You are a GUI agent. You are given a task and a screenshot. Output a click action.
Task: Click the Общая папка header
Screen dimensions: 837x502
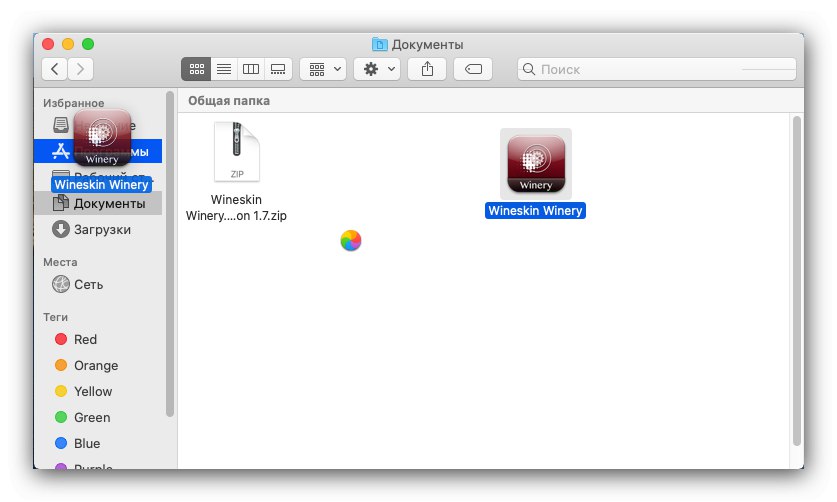[229, 100]
